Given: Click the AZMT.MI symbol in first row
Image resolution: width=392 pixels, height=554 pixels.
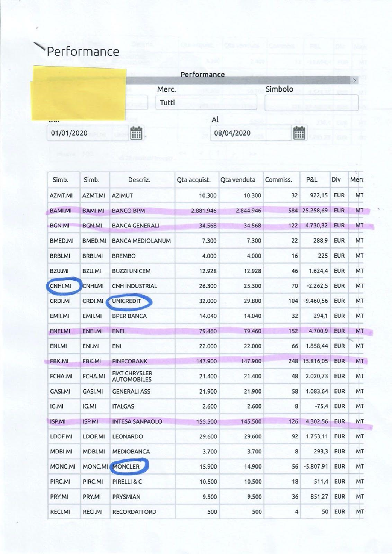Looking at the screenshot, I should tap(61, 195).
